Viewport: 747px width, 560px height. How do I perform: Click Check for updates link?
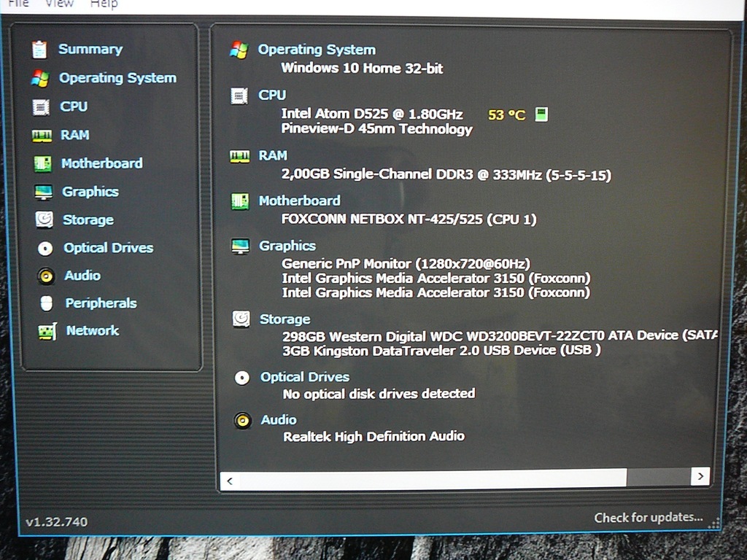(x=649, y=518)
